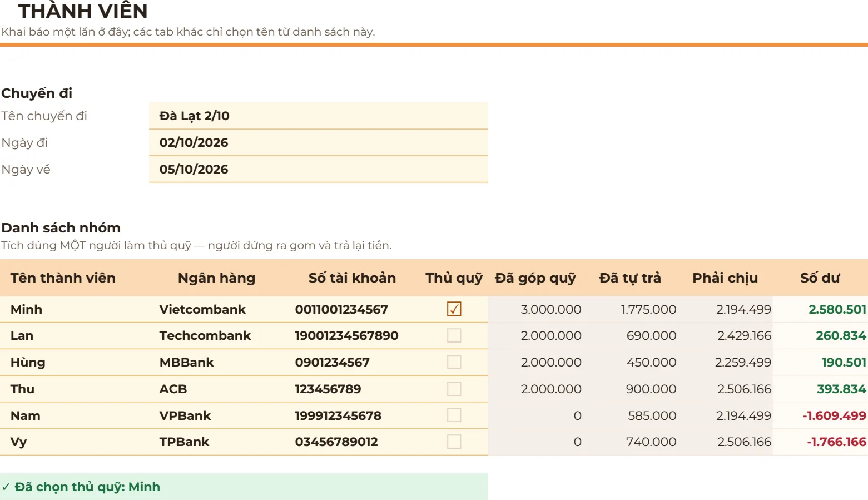Click the 'Thủ quỹ' column header
The width and height of the screenshot is (868, 500).
point(454,278)
